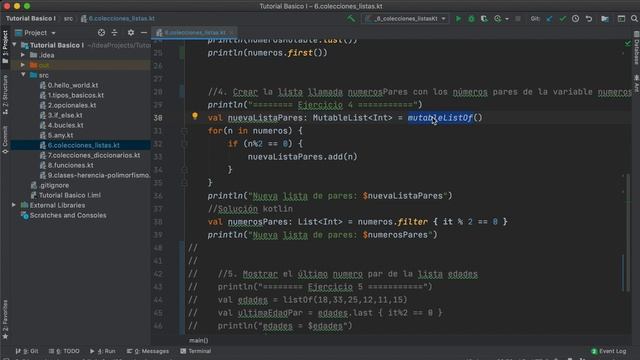Open the 9: Git bottom tool tab
Image resolution: width=640 pixels, height=360 pixels.
coord(27,351)
